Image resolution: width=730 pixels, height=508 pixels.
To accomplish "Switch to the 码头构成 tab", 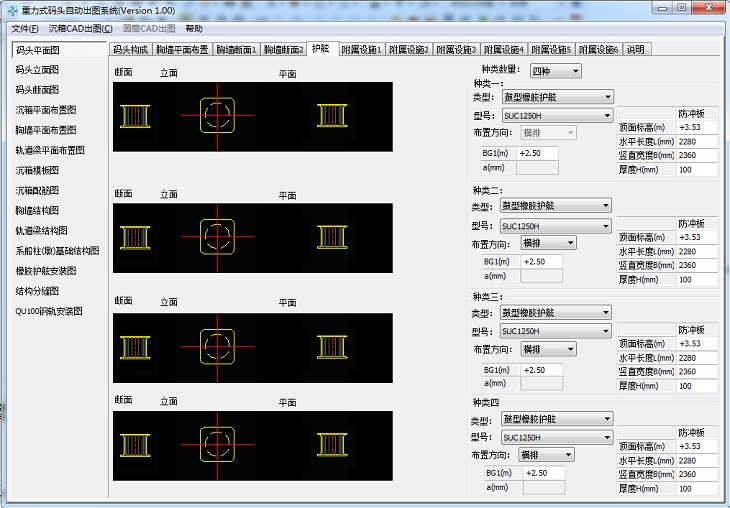I will (x=131, y=49).
